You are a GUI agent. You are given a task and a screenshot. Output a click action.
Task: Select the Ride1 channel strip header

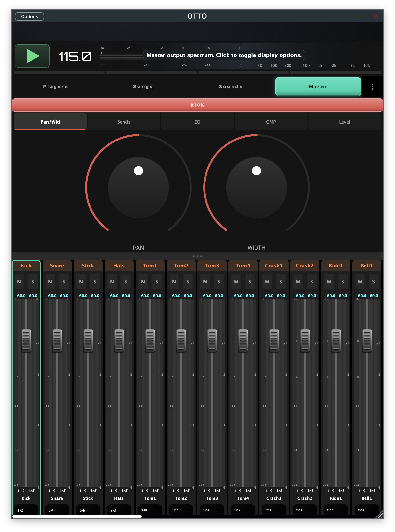(x=336, y=266)
